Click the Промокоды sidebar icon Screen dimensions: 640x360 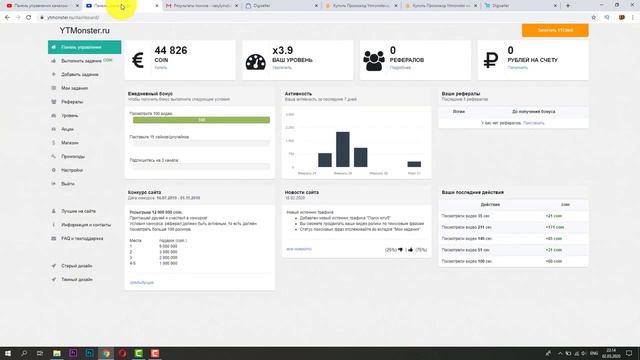click(53, 156)
